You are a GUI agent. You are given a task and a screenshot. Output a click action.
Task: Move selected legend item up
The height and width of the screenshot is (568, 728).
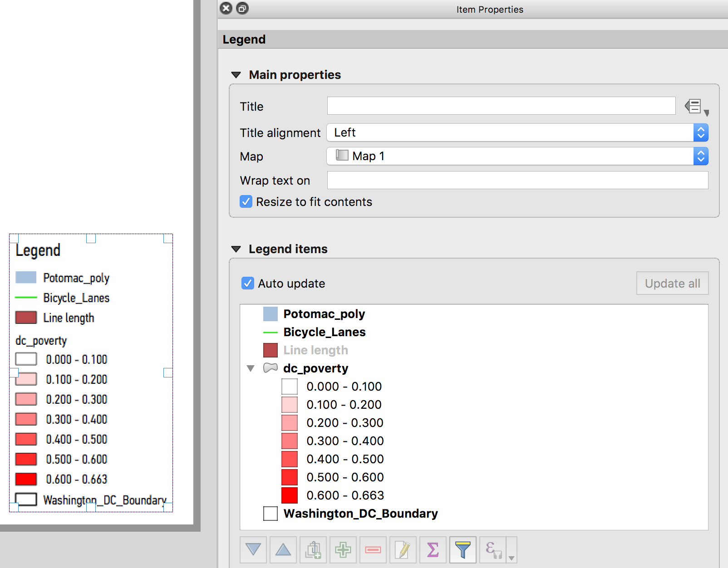[x=283, y=550]
